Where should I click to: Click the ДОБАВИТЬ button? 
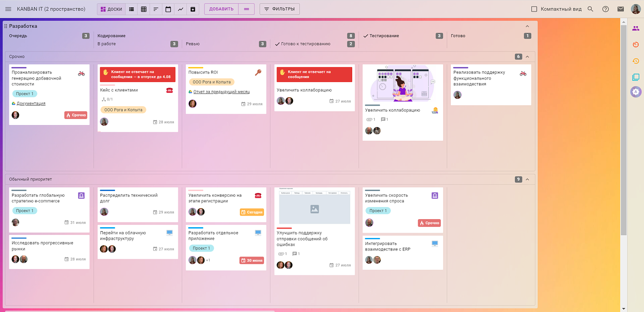221,9
